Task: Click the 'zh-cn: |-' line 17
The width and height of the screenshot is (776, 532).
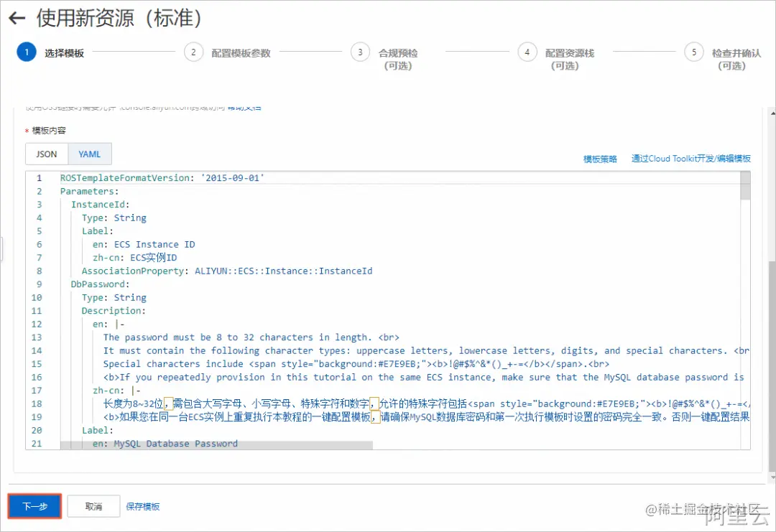Action: pos(116,391)
